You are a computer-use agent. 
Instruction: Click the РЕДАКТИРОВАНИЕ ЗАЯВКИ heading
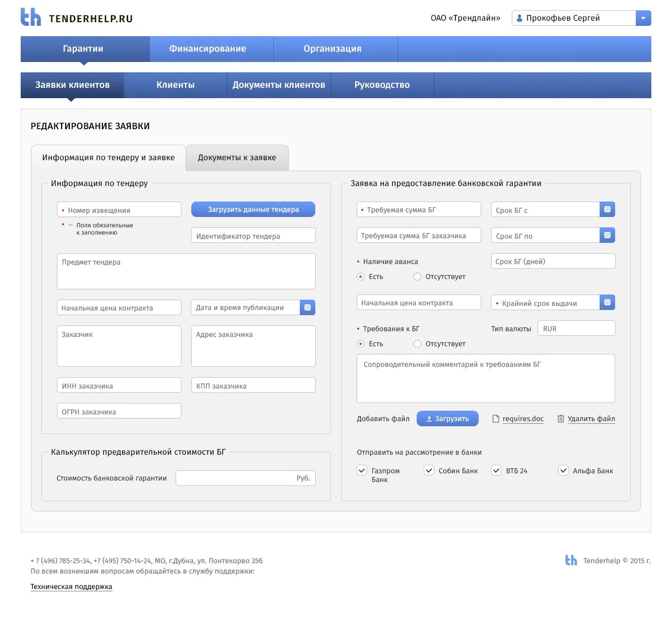[90, 126]
